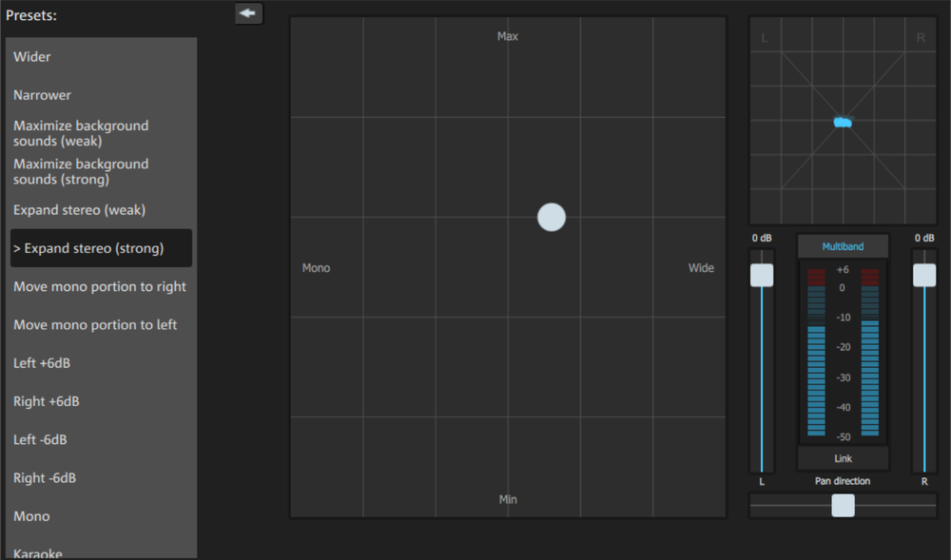Image resolution: width=951 pixels, height=560 pixels.
Task: Click the back arrow icon
Action: click(x=248, y=13)
